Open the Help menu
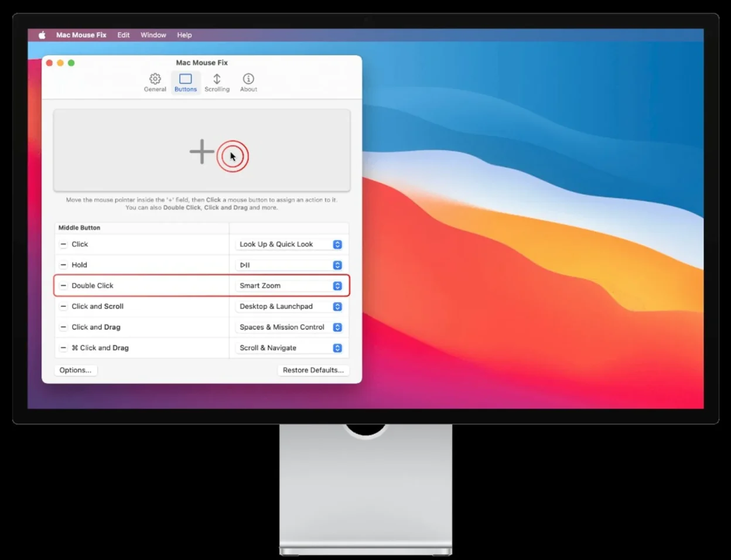The image size is (731, 560). click(x=184, y=35)
